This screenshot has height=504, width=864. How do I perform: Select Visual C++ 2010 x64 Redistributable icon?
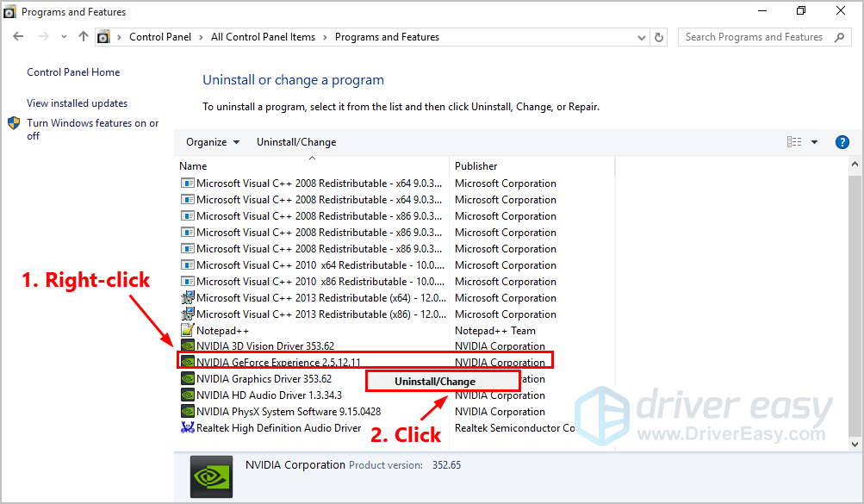coord(188,265)
